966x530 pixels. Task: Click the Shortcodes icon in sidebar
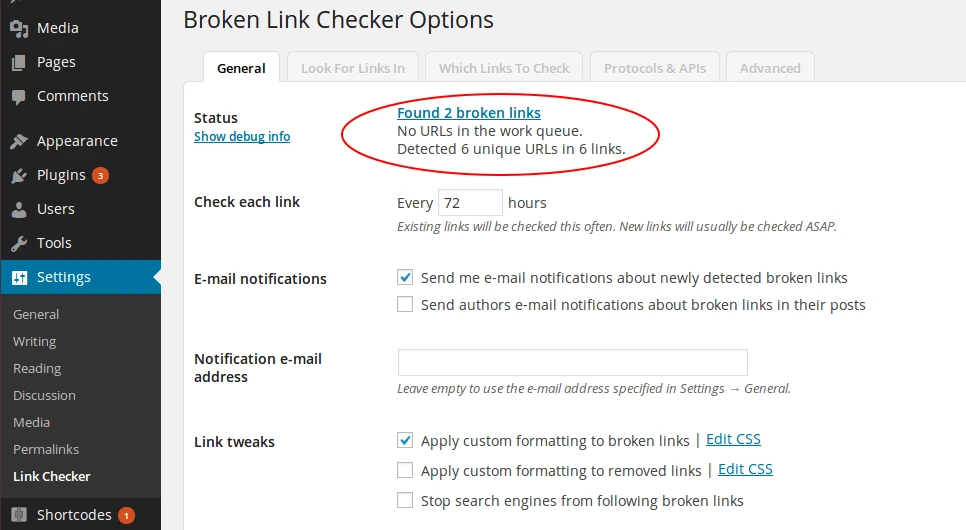19,515
